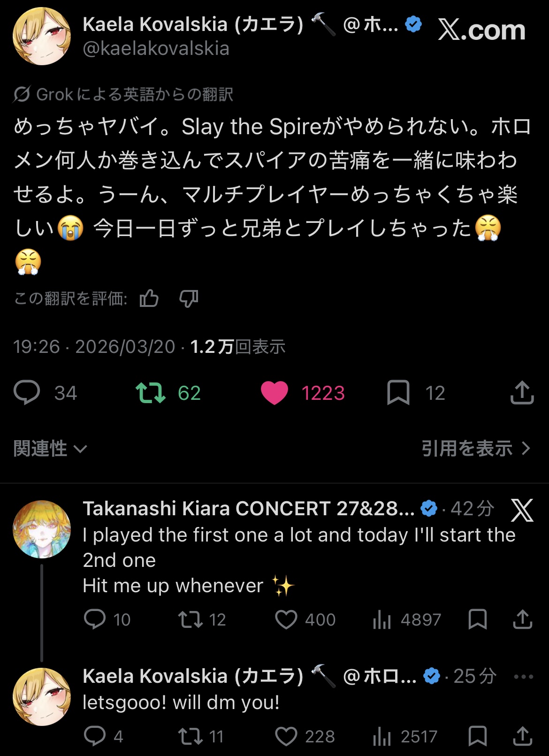Open replies on Kiara's comment
The image size is (549, 756).
click(95, 619)
